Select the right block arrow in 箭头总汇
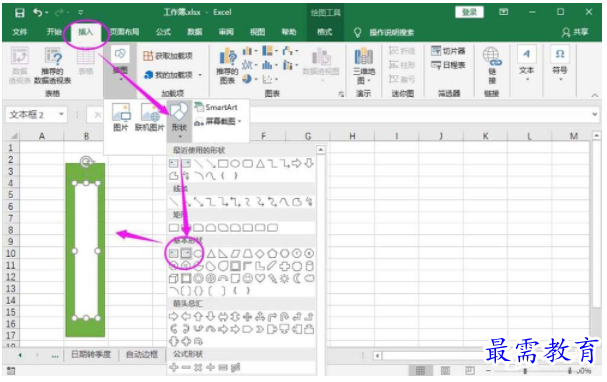Screen dimensions: 607x382 tap(173, 317)
